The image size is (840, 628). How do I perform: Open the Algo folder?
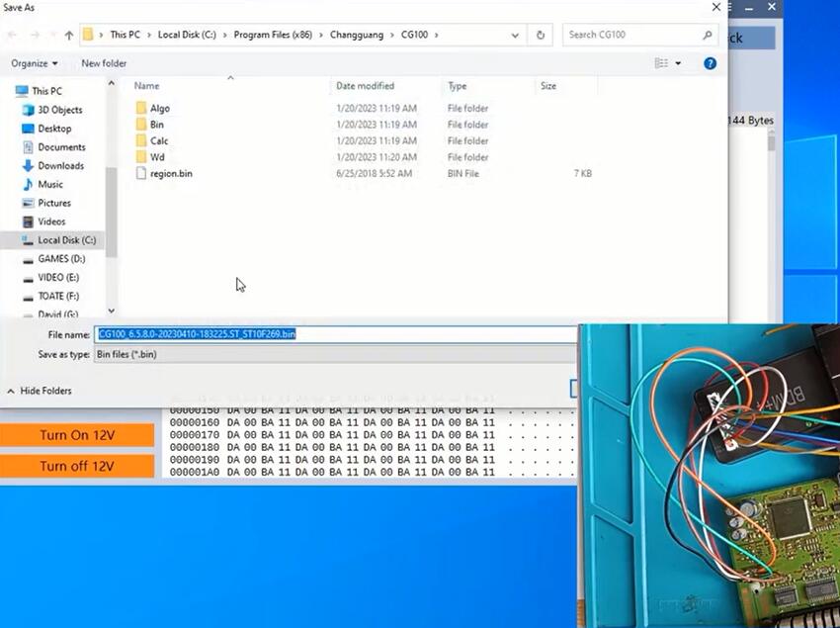coord(159,108)
